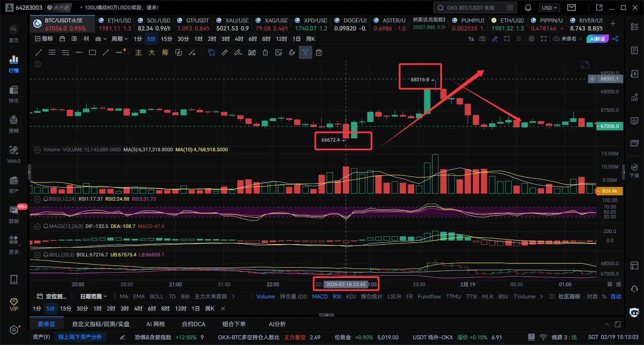Open 链上链下资产分析 link

80,337
